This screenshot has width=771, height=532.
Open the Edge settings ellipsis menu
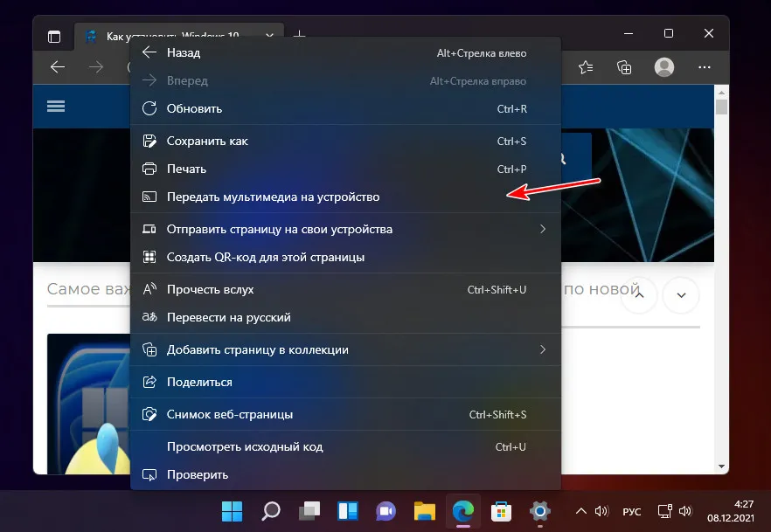click(x=705, y=67)
